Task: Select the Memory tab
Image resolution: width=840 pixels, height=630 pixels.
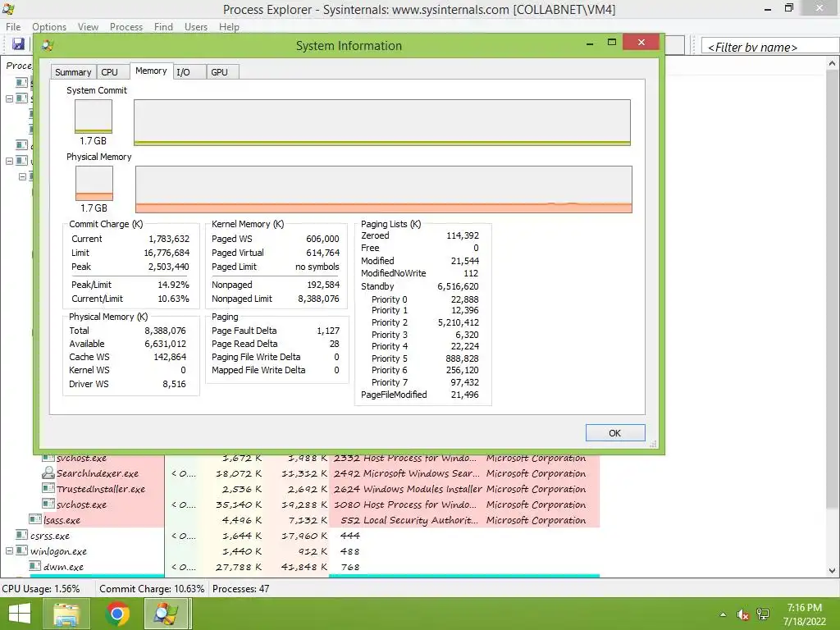Action: (x=151, y=71)
